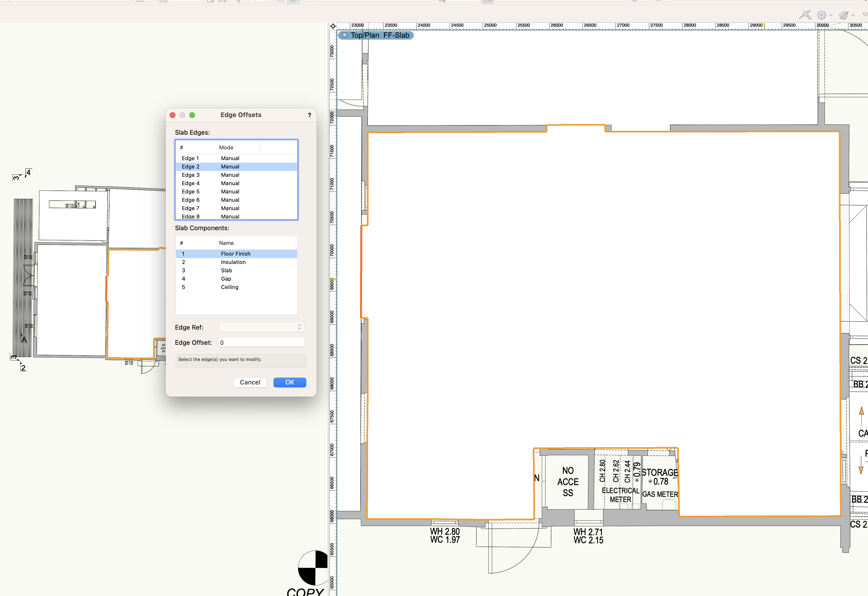Open dialog help via the question mark icon
Screen dimensions: 868x596
[x=309, y=115]
